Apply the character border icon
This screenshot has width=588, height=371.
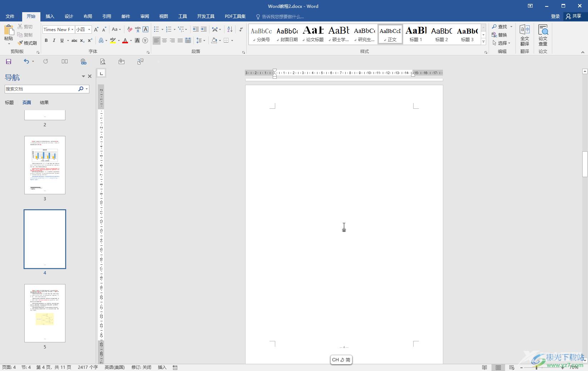pos(145,29)
